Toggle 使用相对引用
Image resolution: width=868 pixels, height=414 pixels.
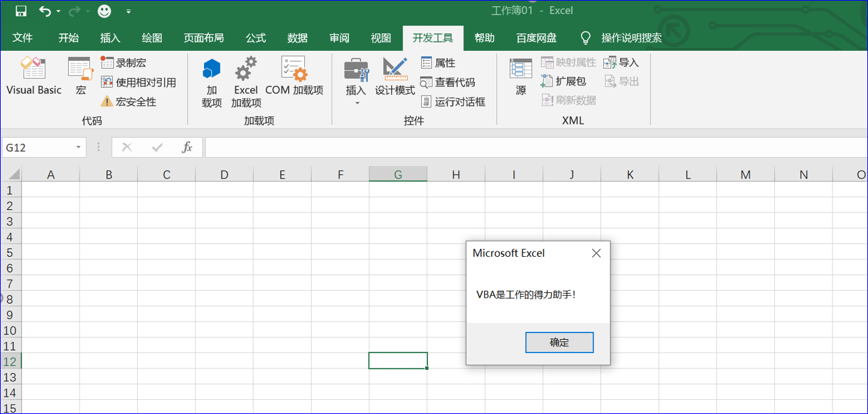click(138, 82)
